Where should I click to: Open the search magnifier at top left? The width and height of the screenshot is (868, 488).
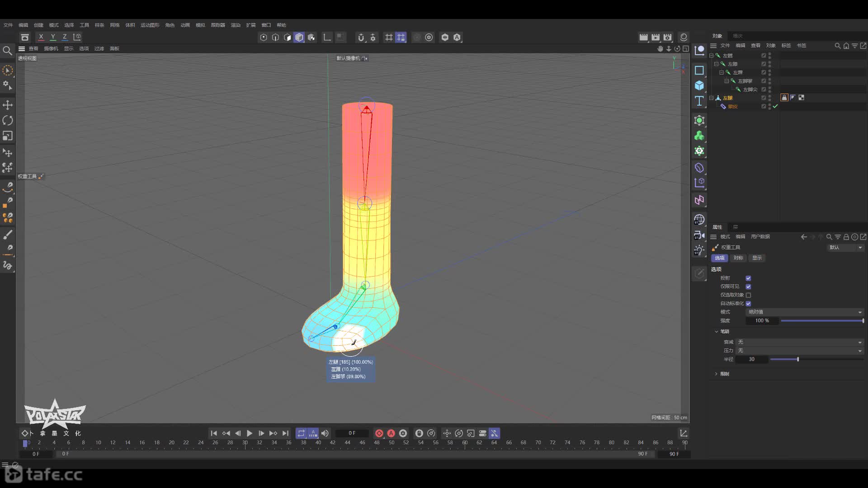pos(7,51)
